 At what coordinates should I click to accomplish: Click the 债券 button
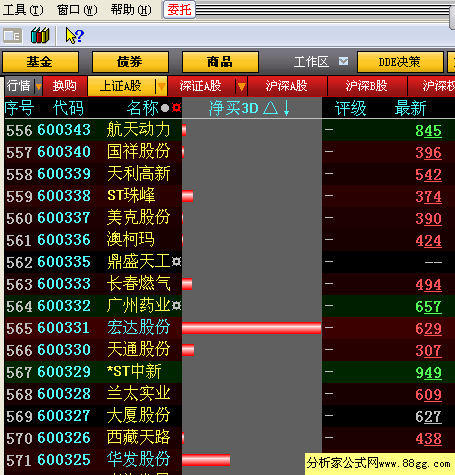130,62
